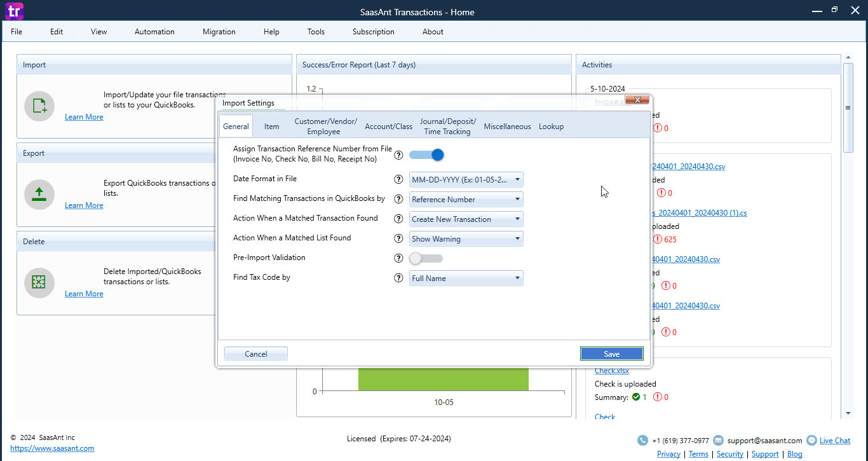
Task: Enable Pre-Import Validation switch
Action: click(x=426, y=258)
